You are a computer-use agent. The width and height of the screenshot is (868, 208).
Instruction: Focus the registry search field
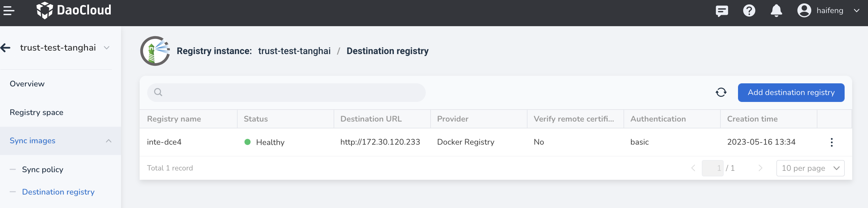coord(286,92)
